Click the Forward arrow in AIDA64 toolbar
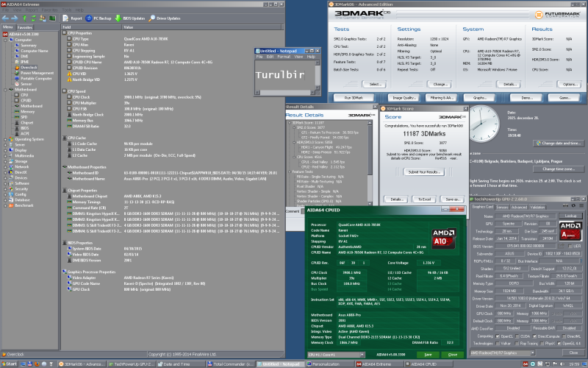This screenshot has height=368, width=588. coord(14,18)
